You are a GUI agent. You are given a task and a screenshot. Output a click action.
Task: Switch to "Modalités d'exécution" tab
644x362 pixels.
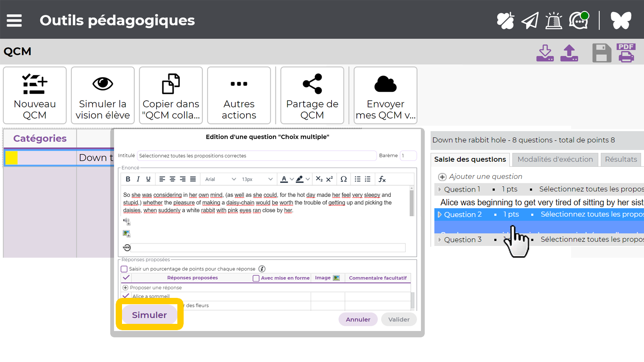pos(555,159)
